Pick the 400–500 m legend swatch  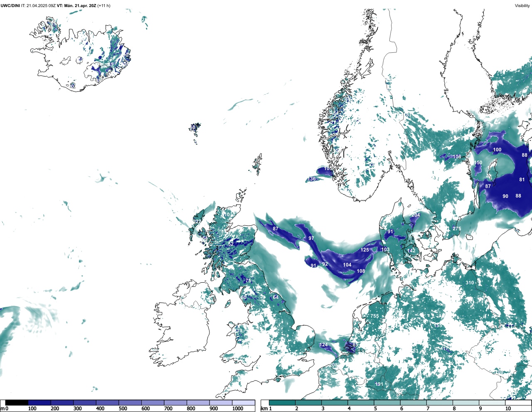(x=108, y=402)
